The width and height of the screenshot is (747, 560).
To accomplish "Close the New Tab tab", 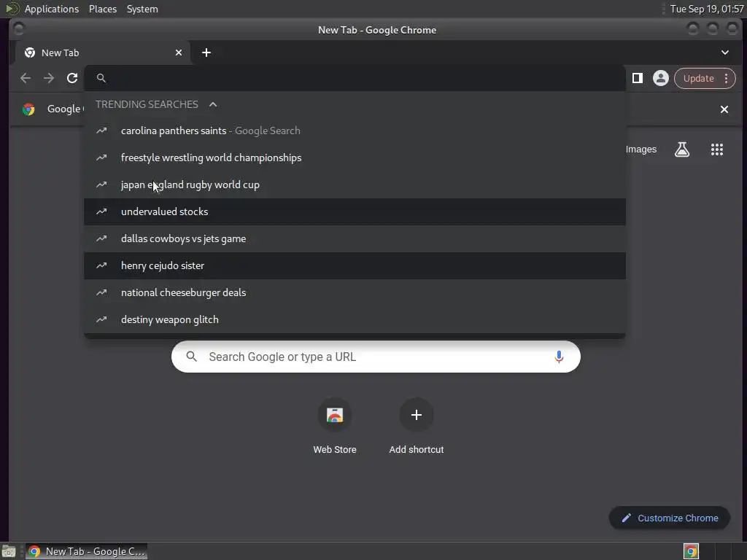I will pyautogui.click(x=179, y=52).
